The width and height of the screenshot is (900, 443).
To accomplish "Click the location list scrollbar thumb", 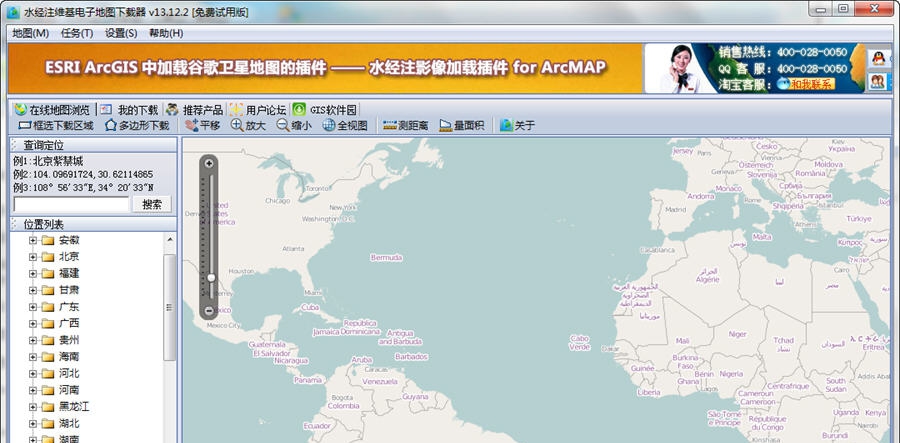I will tap(169, 307).
